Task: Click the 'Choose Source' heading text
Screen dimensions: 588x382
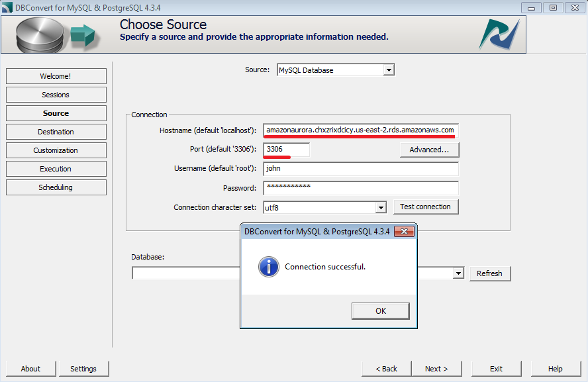Action: point(163,24)
